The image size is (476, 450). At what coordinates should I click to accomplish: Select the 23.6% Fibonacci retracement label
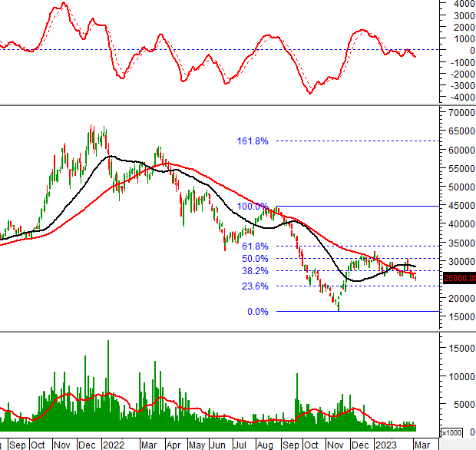[255, 286]
